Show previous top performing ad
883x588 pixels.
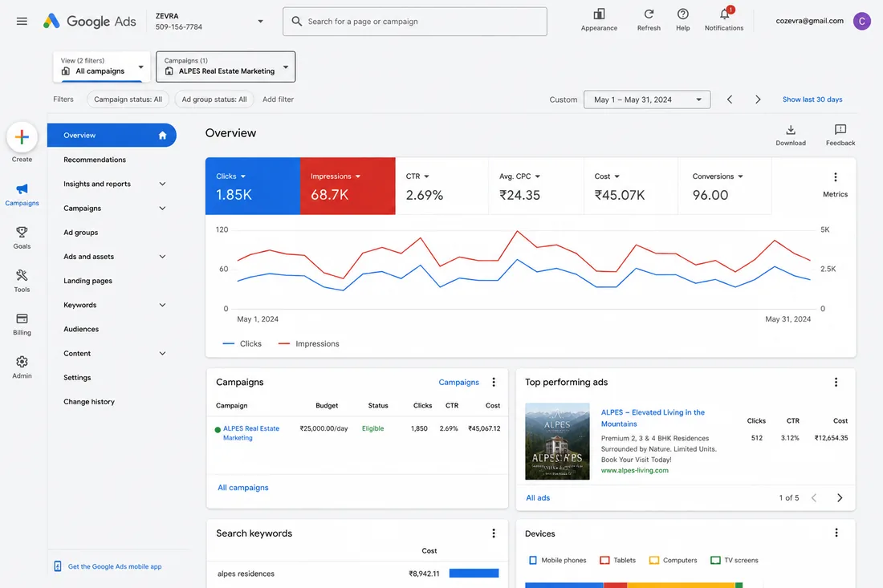pyautogui.click(x=814, y=498)
